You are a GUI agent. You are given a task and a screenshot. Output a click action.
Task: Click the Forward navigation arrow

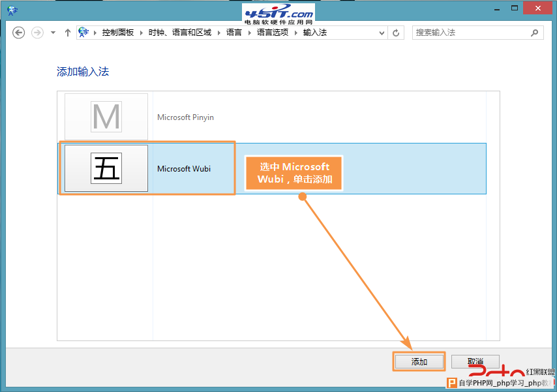pyautogui.click(x=37, y=33)
